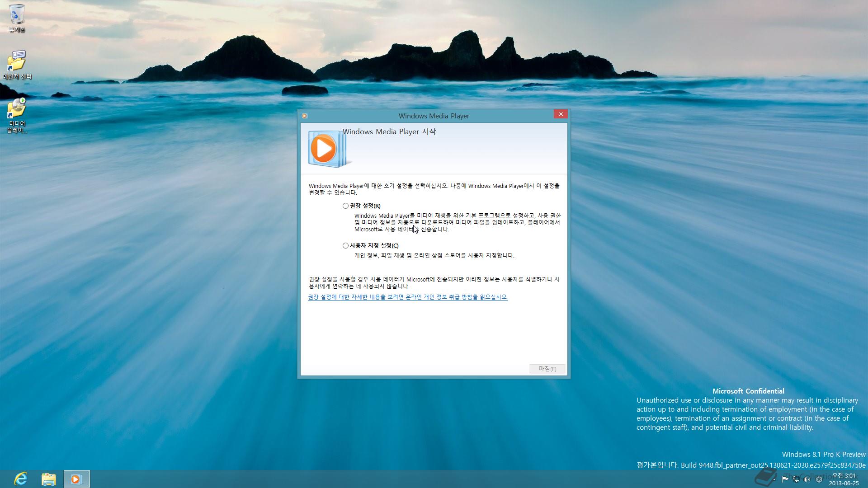Click the round gray icon beside the clock
The height and width of the screenshot is (488, 868).
[x=819, y=479]
